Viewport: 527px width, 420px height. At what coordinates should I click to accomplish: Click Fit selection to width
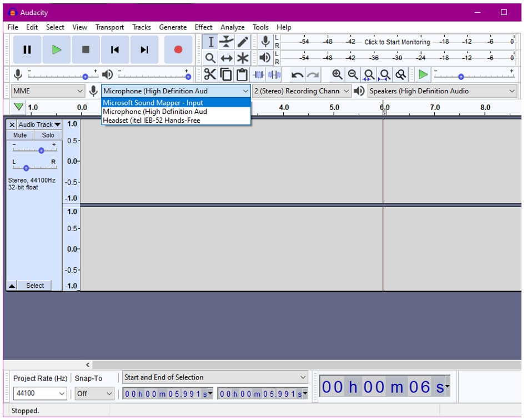(369, 74)
